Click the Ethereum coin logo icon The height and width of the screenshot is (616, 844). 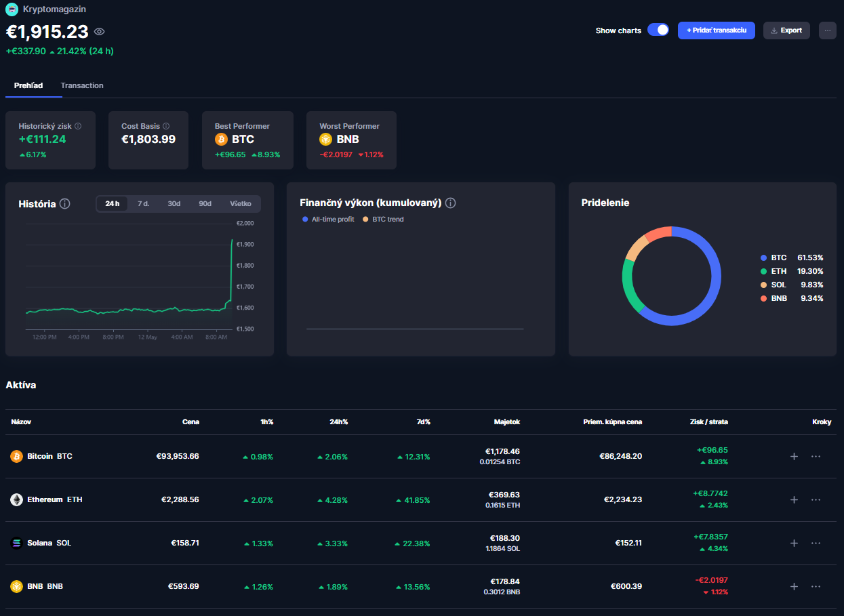click(16, 500)
